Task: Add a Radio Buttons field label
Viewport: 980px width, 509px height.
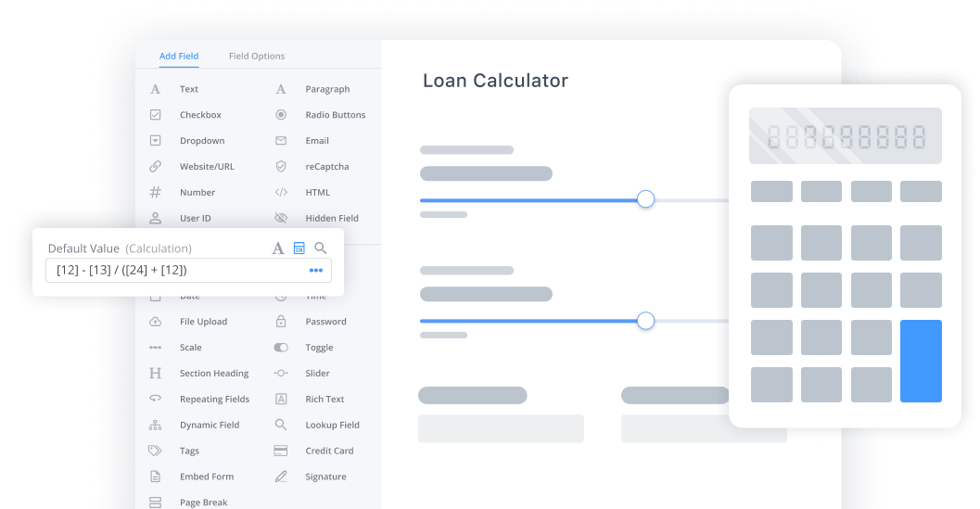Action: (x=335, y=115)
